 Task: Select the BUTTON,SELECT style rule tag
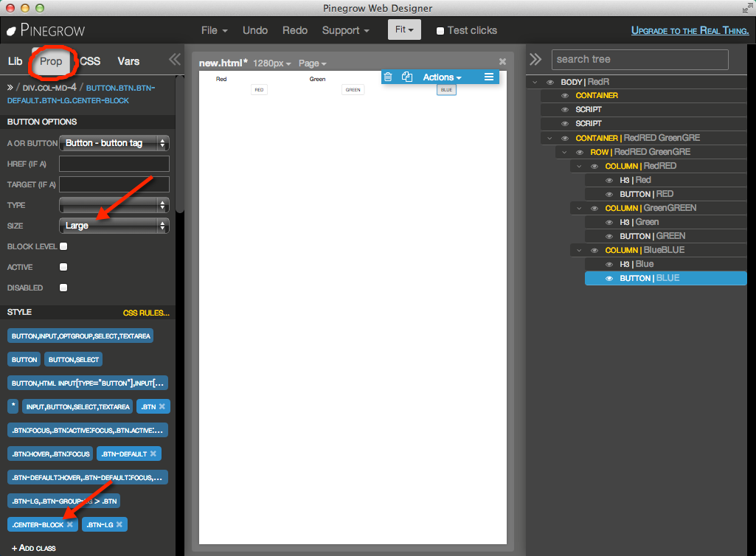tap(73, 360)
